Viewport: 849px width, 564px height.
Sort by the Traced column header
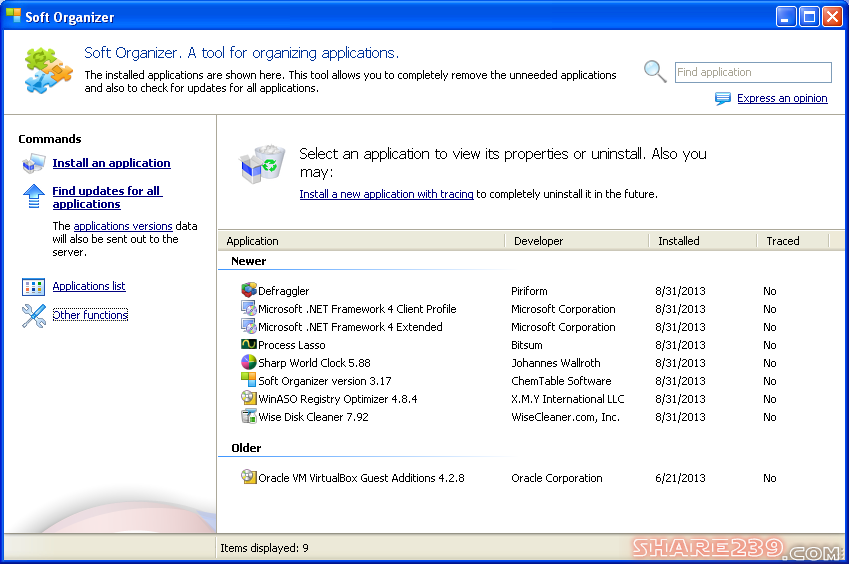793,241
